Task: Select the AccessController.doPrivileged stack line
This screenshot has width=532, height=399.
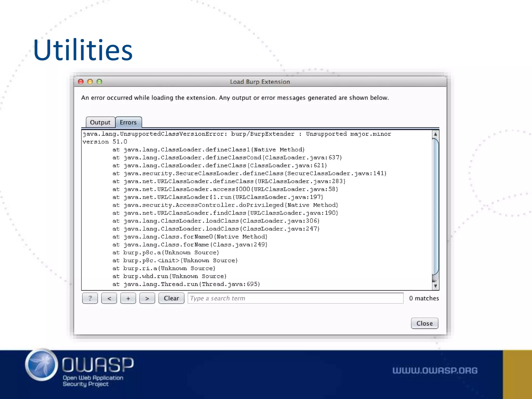Action: 225,205
